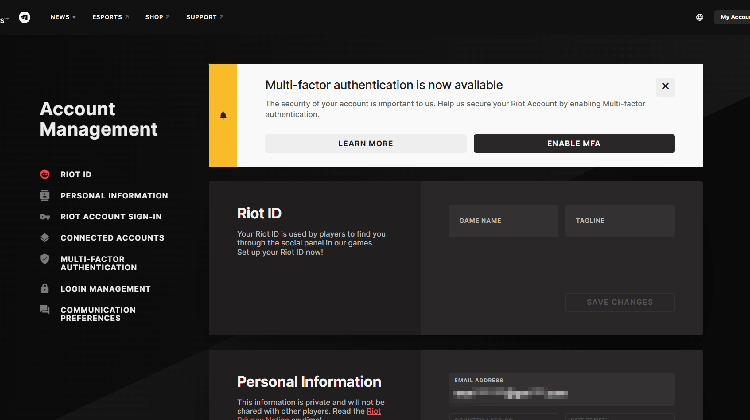This screenshot has width=750, height=420.
Task: Click the Riot Games fist logo
Action: 24,17
